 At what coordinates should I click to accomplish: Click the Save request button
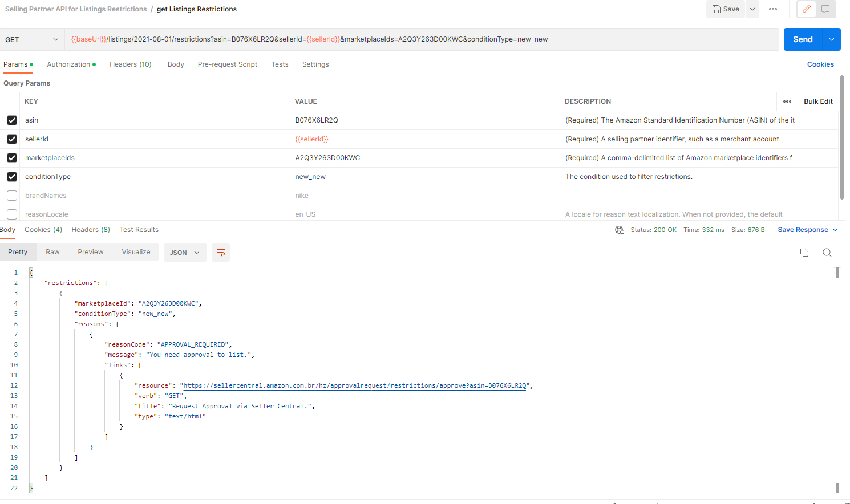[x=726, y=9]
